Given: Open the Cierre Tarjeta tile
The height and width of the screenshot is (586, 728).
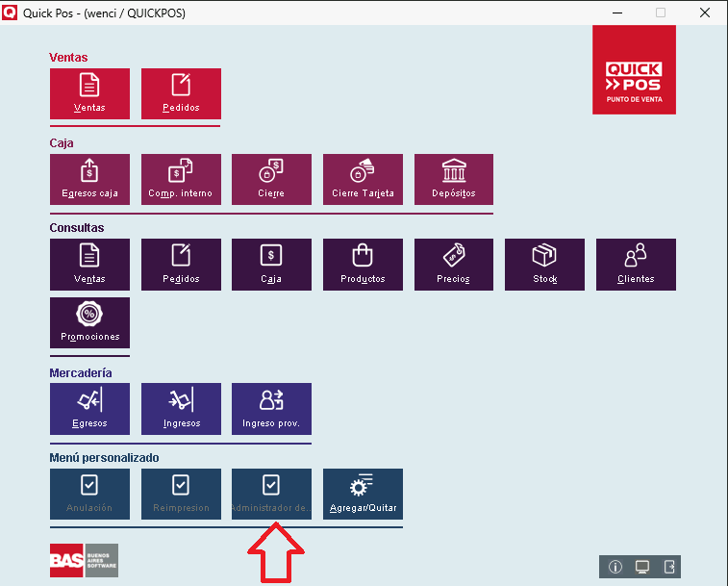Looking at the screenshot, I should click(x=363, y=179).
